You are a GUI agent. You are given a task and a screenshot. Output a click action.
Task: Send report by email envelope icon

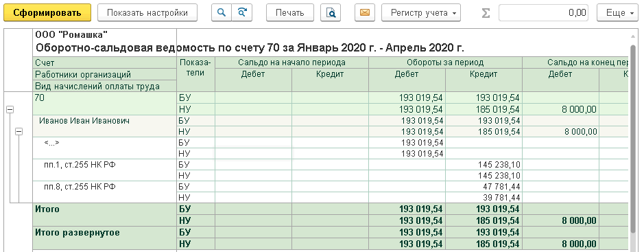[364, 13]
